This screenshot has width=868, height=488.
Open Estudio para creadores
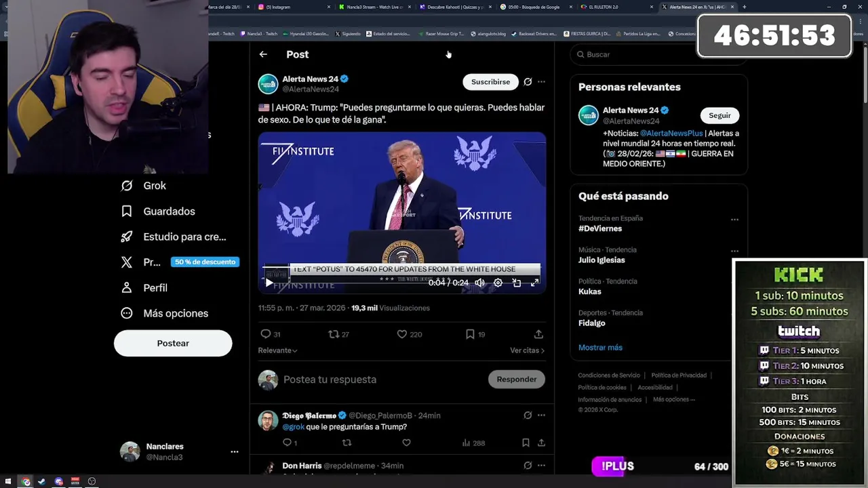click(173, 237)
